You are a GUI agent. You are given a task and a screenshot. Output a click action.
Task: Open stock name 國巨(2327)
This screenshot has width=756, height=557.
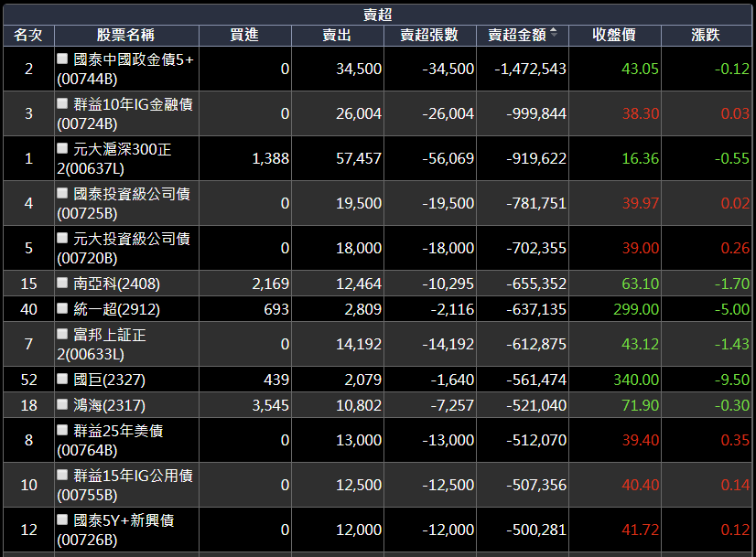[110, 380]
